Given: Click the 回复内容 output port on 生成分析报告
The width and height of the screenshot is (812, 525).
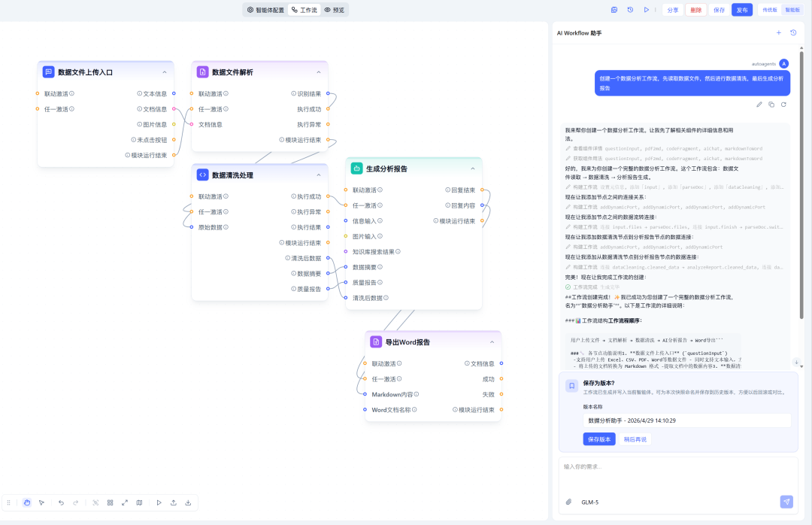Looking at the screenshot, I should click(x=482, y=205).
